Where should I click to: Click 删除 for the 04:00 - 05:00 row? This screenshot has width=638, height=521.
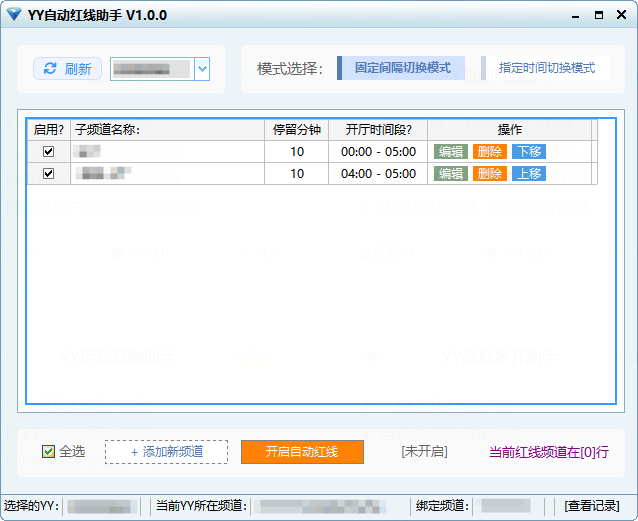pos(489,173)
